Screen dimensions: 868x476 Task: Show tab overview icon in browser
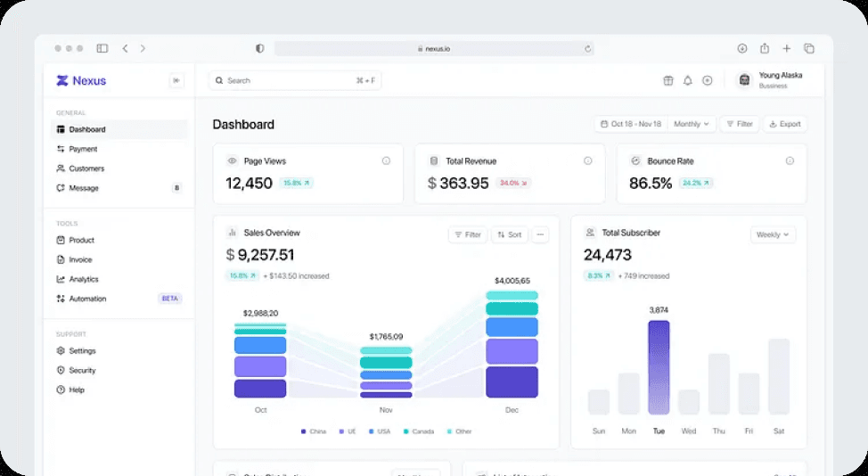click(x=809, y=49)
